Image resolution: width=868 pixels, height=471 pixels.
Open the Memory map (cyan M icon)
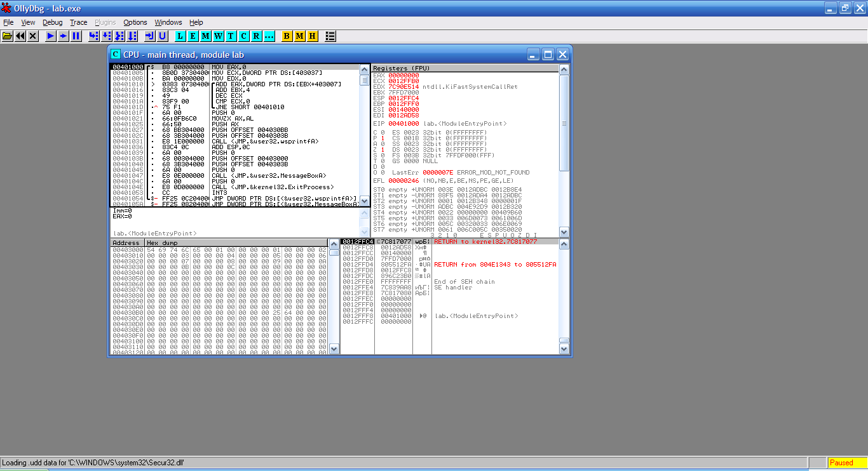206,36
